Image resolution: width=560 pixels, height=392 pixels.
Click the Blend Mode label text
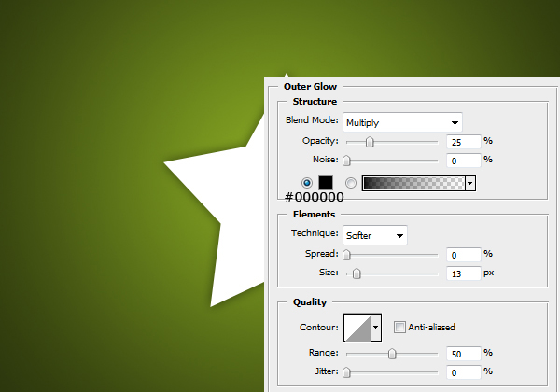pos(312,120)
